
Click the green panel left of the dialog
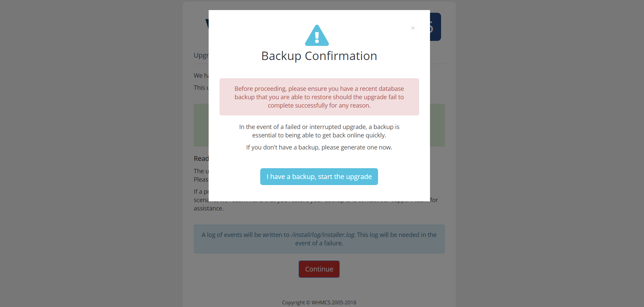[x=201, y=125]
